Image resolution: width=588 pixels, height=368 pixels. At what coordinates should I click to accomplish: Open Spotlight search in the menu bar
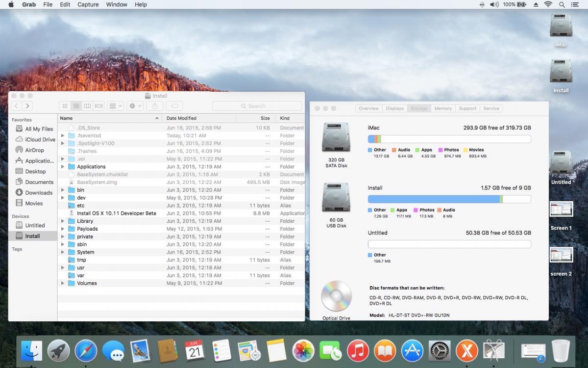tap(562, 4)
